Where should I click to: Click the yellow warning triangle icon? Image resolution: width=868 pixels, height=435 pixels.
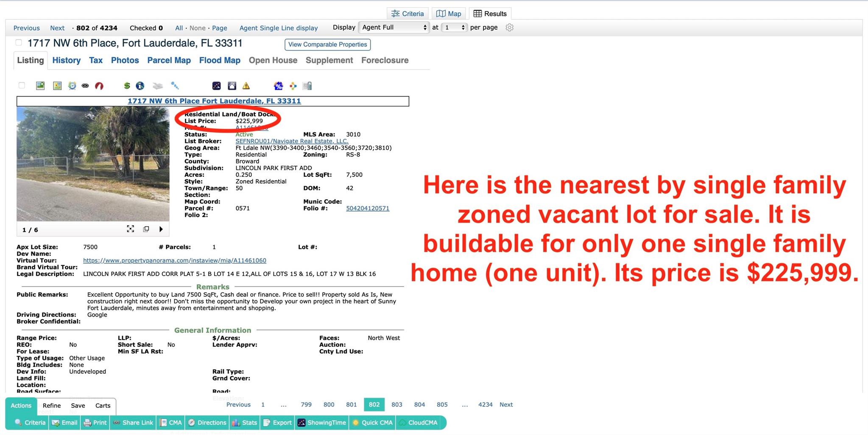pos(246,86)
